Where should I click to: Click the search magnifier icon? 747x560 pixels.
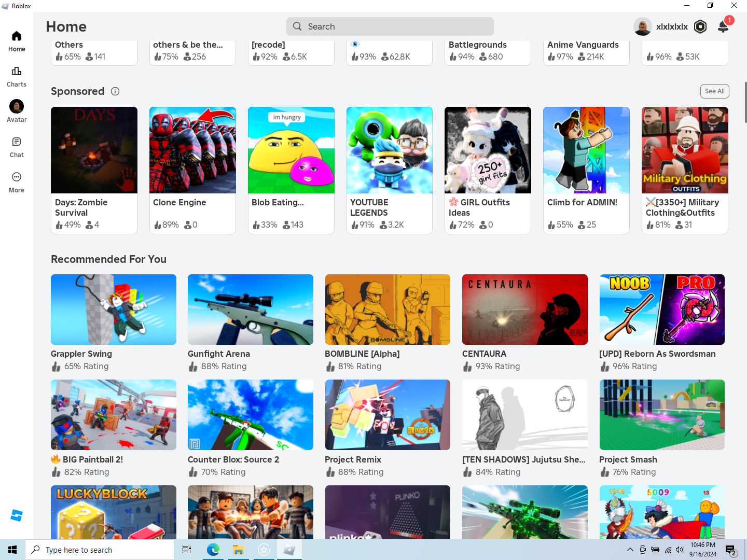point(297,26)
